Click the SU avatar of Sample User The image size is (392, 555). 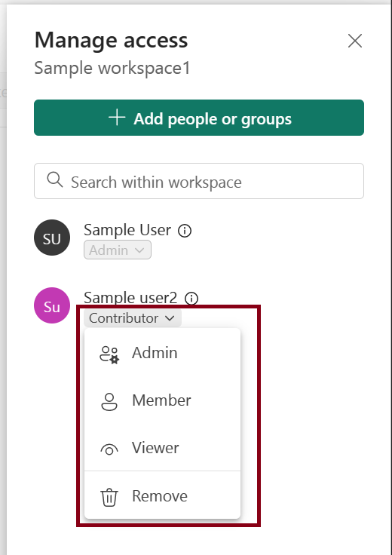coord(52,238)
